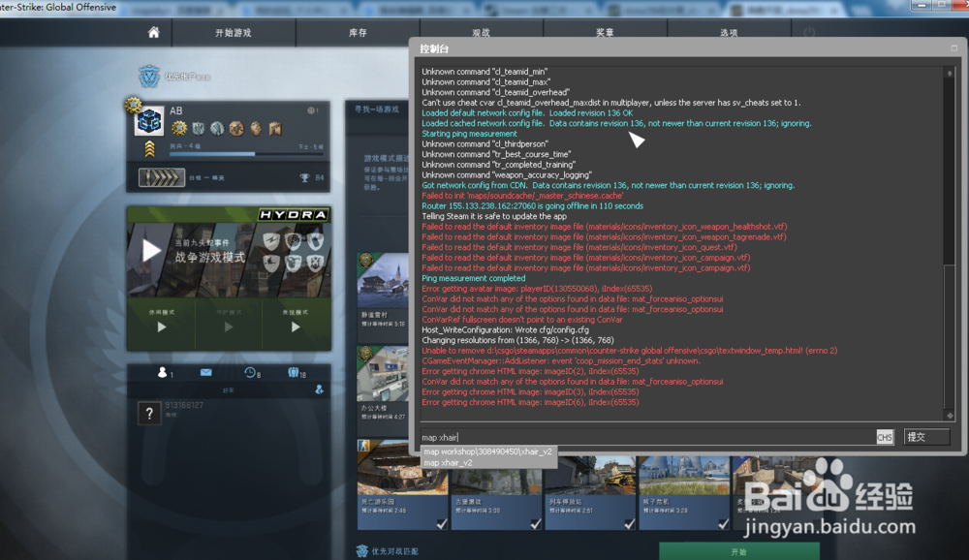Deselect the 列车停放站 map checkmark
Image resolution: width=969 pixels, height=560 pixels.
pyautogui.click(x=629, y=525)
